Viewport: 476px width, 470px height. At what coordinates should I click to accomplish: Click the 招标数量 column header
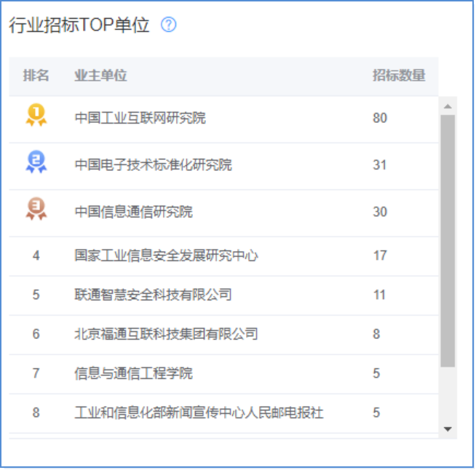399,75
